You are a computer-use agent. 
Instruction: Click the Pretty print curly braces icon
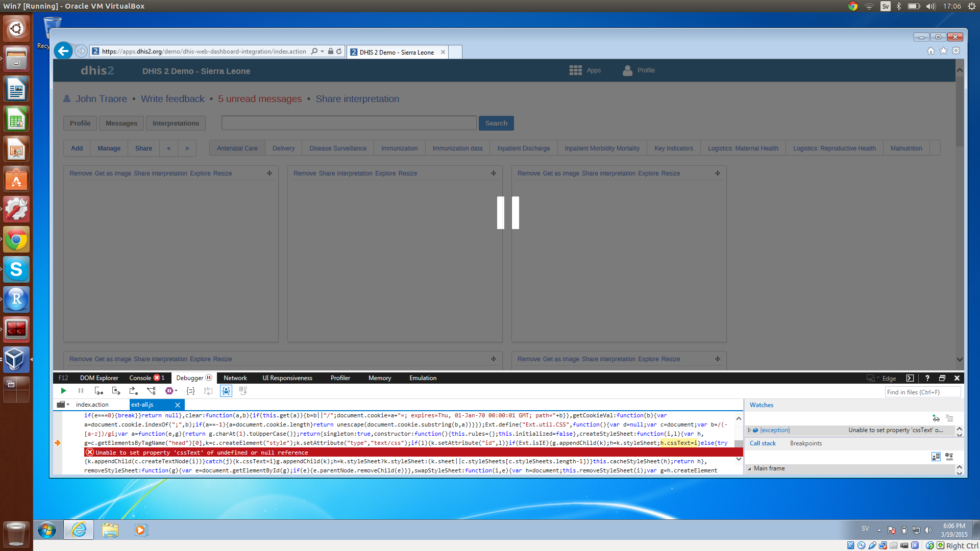click(190, 391)
